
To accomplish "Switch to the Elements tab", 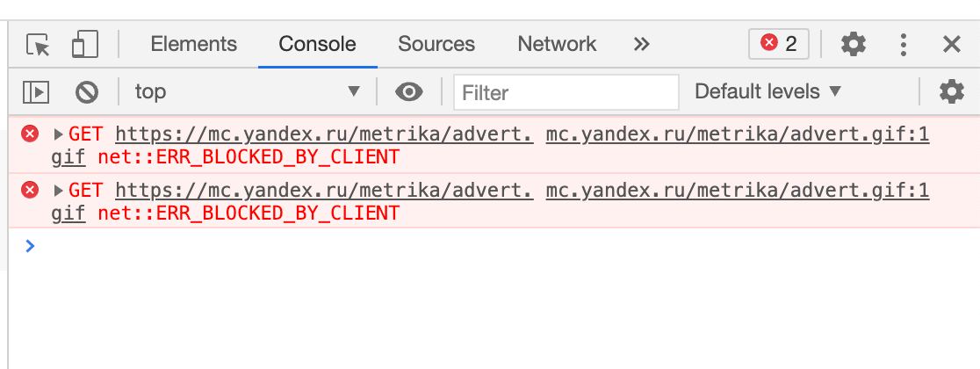I will 193,44.
